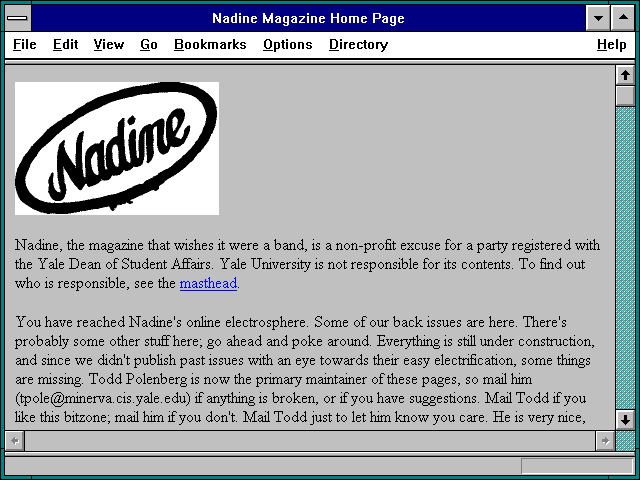Open the Directory menu

(358, 44)
